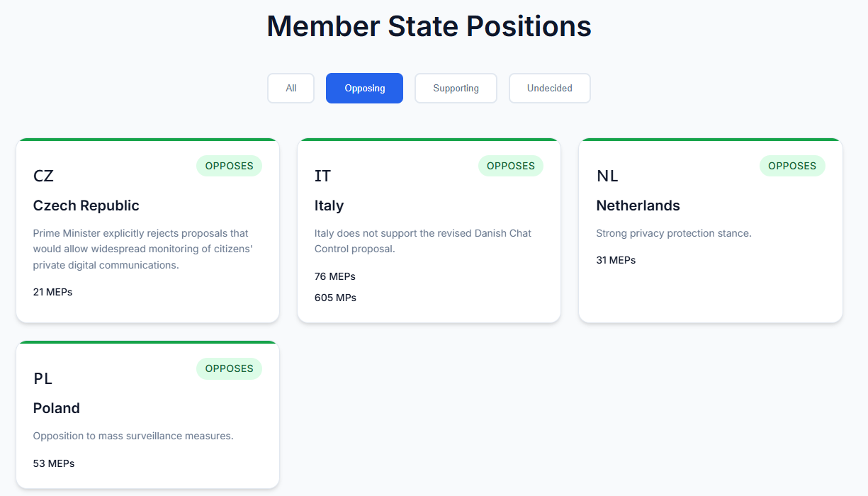Click the IT flag code icon
The width and height of the screenshot is (868, 496).
[x=322, y=176]
